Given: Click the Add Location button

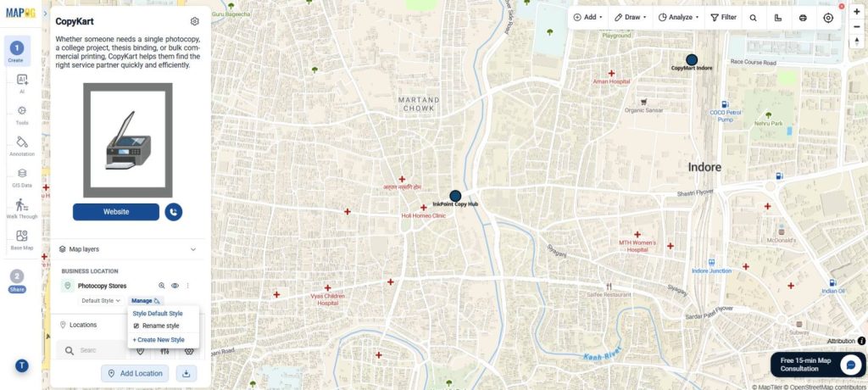Looking at the screenshot, I should click(x=135, y=373).
